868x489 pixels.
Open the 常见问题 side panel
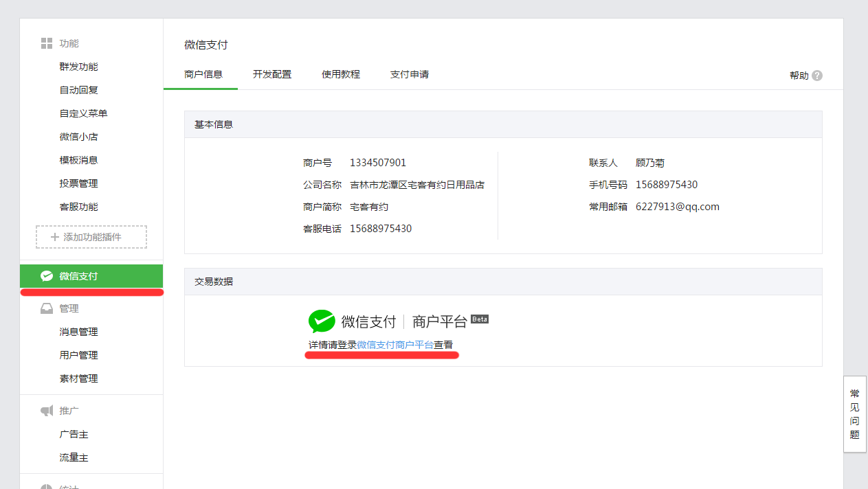[854, 413]
